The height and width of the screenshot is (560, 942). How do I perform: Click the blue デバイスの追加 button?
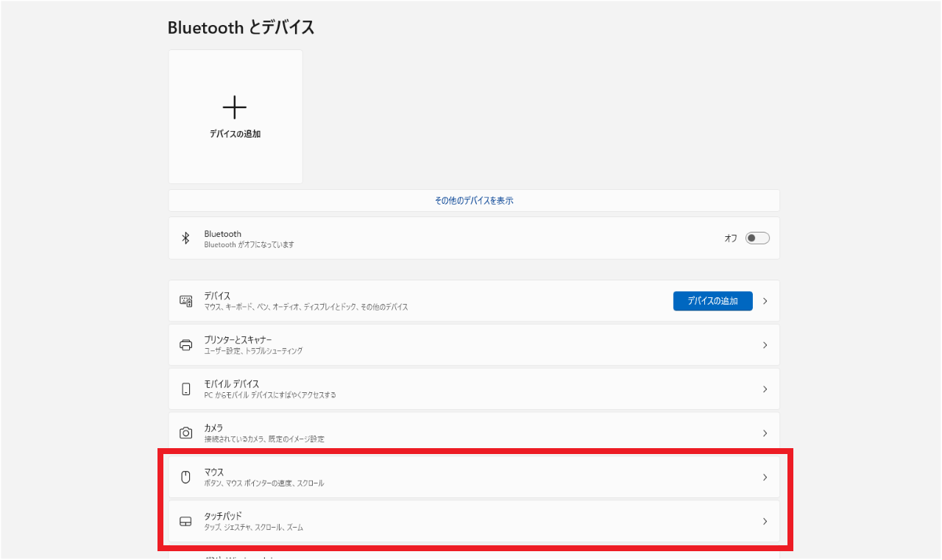[x=712, y=301]
